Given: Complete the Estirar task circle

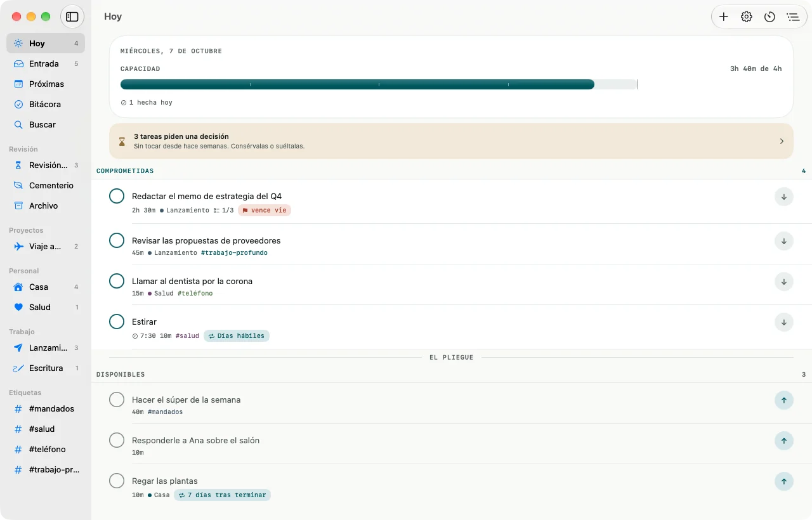Looking at the screenshot, I should coord(117,322).
